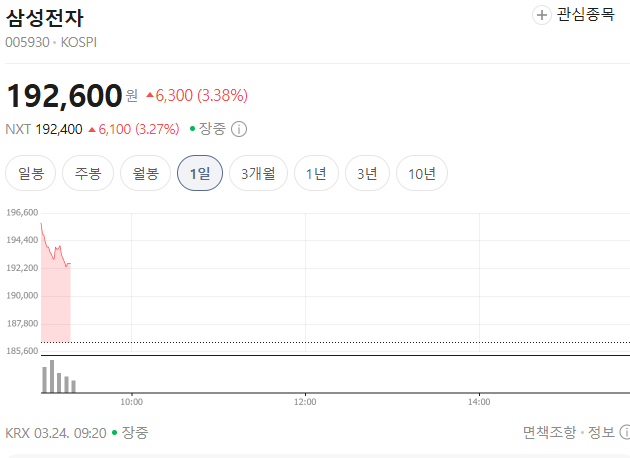Click the NXT 192,400 price quote

point(57,129)
